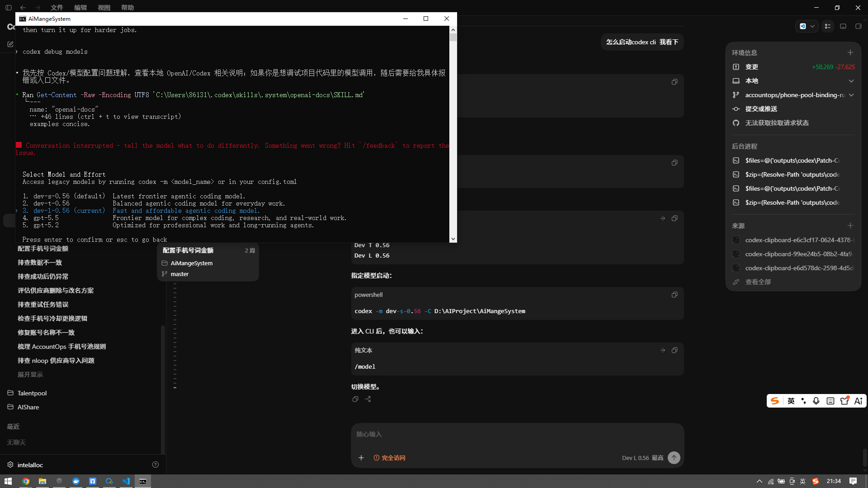Click the share icon under 切换模型
The image size is (868, 488).
click(x=368, y=399)
